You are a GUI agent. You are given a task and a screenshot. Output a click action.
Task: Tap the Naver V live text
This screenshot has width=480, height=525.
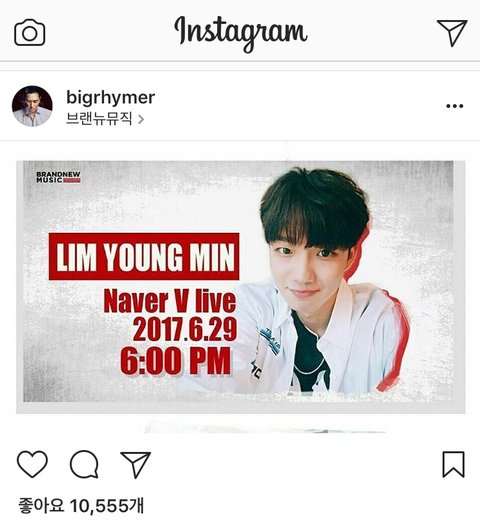(170, 302)
